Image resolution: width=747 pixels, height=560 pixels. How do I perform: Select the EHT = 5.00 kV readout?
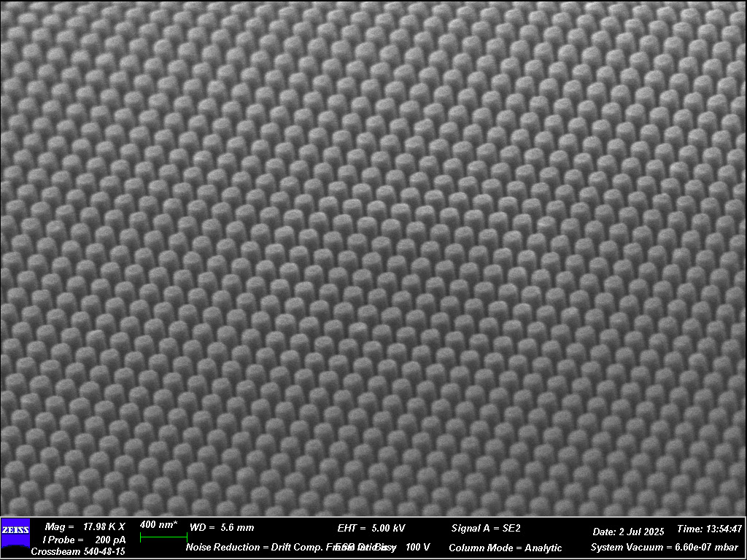(371, 528)
